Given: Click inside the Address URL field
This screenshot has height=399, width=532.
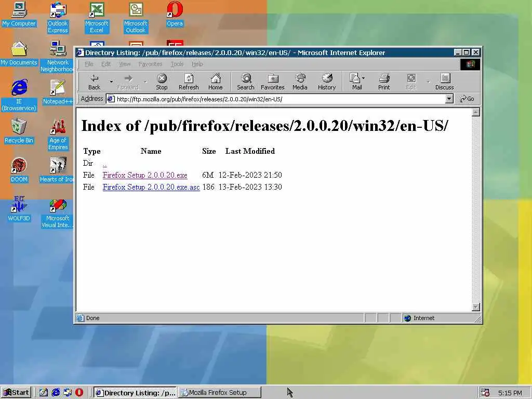Looking at the screenshot, I should point(275,99).
